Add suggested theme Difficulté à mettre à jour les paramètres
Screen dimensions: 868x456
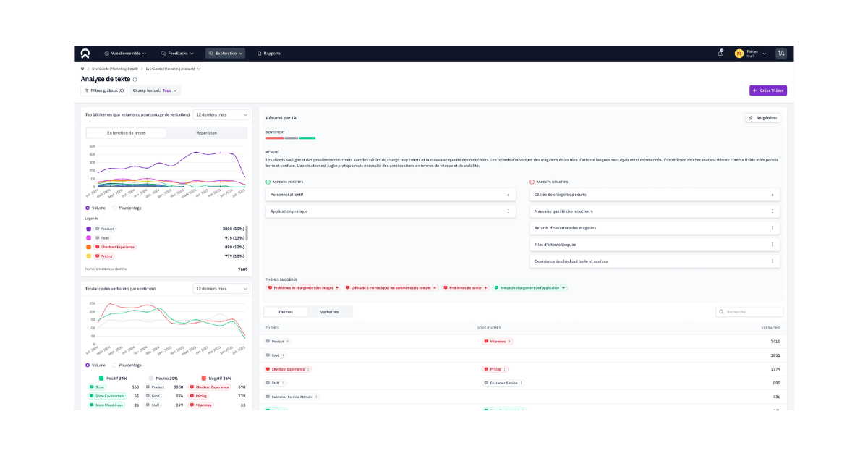(x=435, y=287)
